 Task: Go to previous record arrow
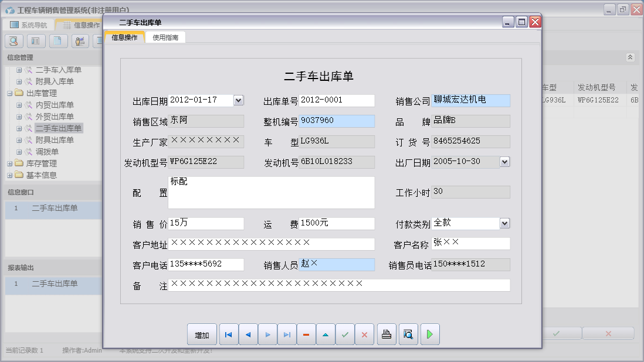tap(248, 334)
